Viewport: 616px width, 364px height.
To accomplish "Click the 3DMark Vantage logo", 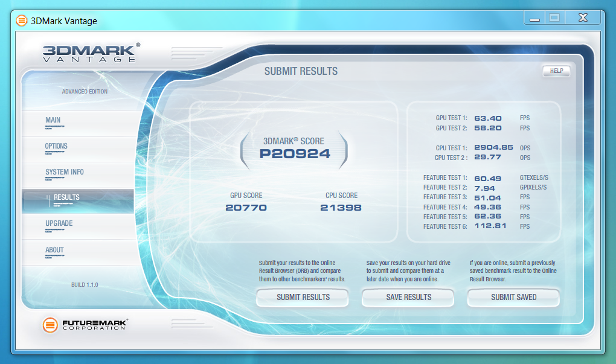I will 91,53.
